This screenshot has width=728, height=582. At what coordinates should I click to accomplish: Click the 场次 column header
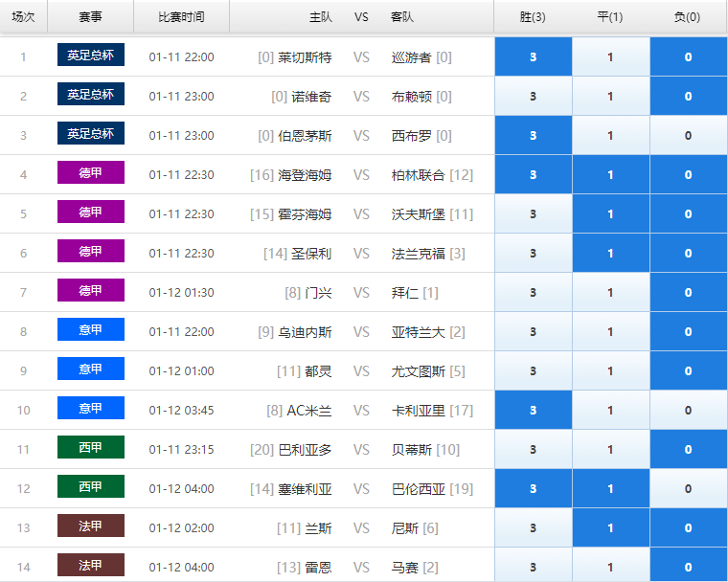coord(23,16)
